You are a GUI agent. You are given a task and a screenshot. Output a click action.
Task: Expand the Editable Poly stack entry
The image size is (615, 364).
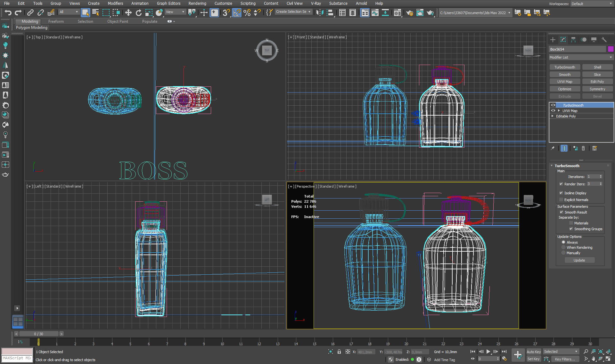tap(553, 116)
